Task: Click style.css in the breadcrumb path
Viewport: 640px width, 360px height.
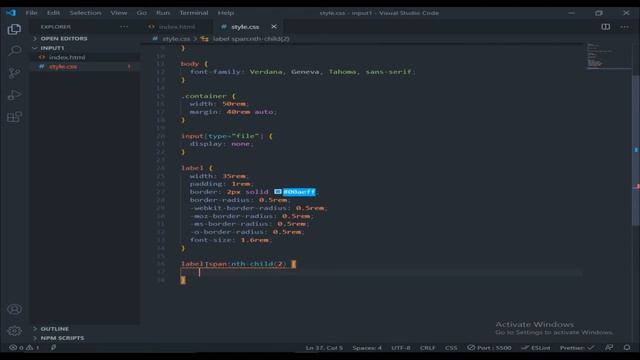Action: [x=176, y=39]
